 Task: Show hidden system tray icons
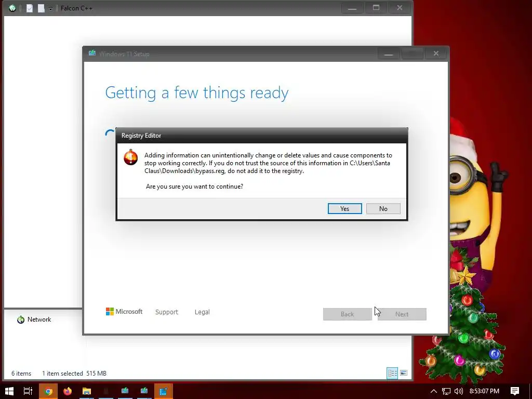pyautogui.click(x=434, y=391)
